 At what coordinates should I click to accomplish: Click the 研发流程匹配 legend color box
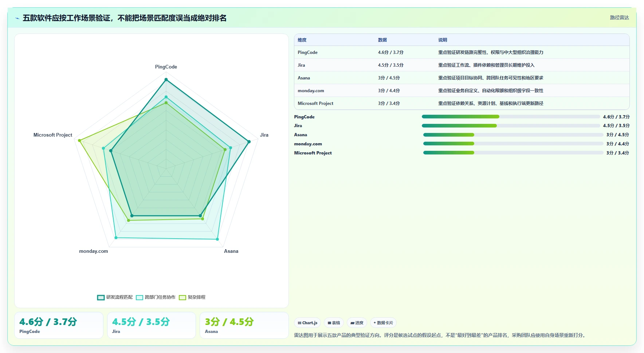pyautogui.click(x=101, y=297)
